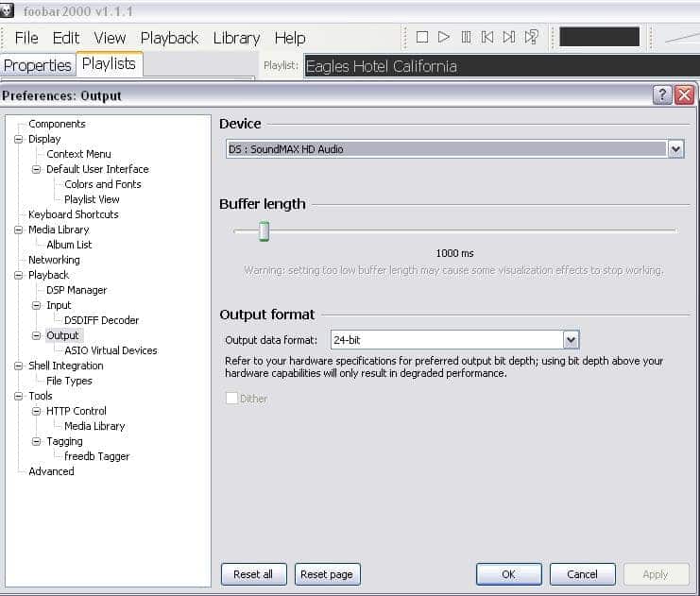Click the Apply button
Image resolution: width=700 pixels, height=596 pixels.
(656, 574)
